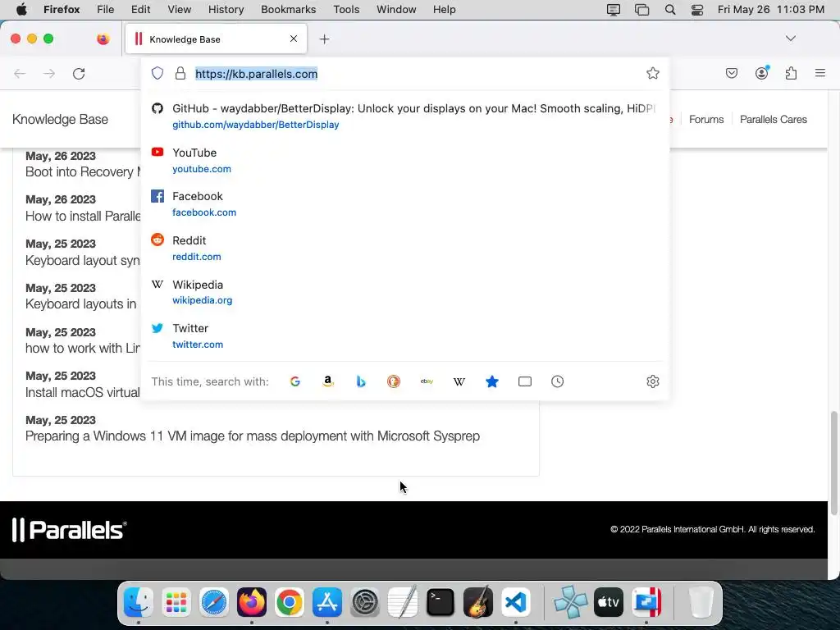Go back to previous page
Viewport: 840px width, 630px height.
coord(20,73)
